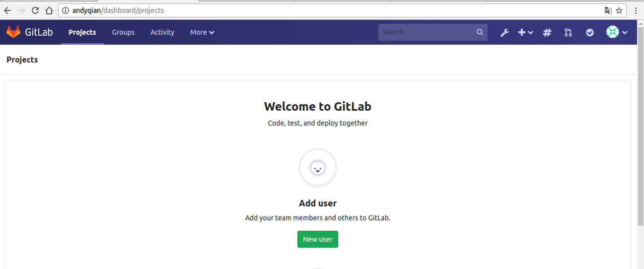Switch to the Groups tab
The image size is (644, 269).
(x=123, y=32)
